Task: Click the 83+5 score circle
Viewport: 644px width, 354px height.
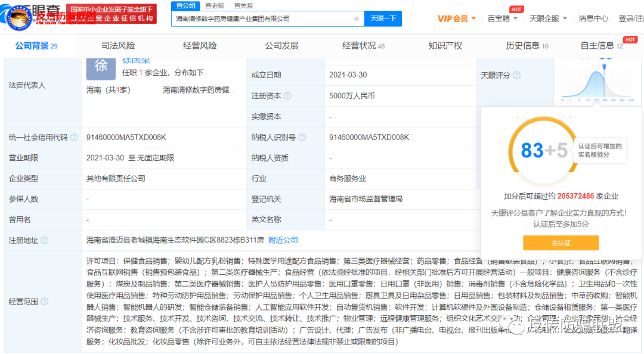Action: (544, 150)
